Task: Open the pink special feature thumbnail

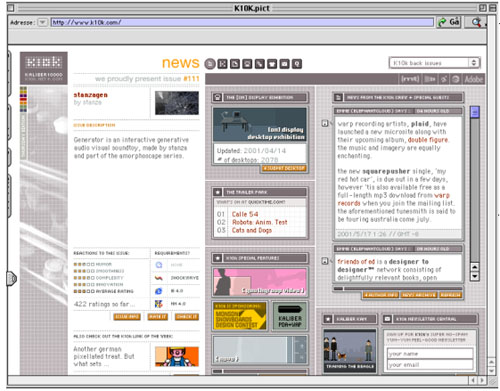Action: click(x=260, y=282)
